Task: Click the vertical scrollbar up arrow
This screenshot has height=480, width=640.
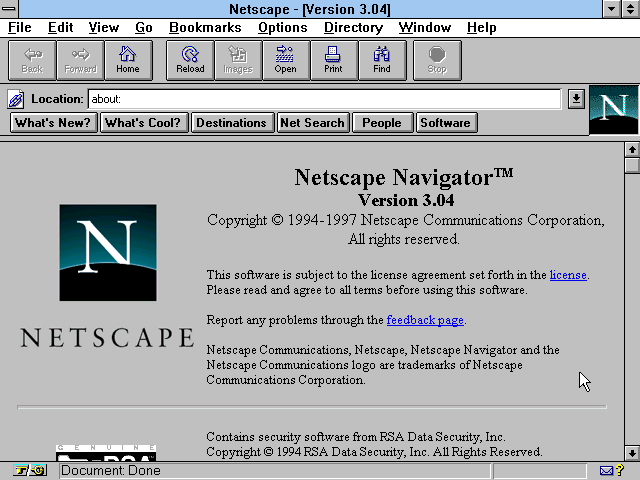Action: point(632,149)
